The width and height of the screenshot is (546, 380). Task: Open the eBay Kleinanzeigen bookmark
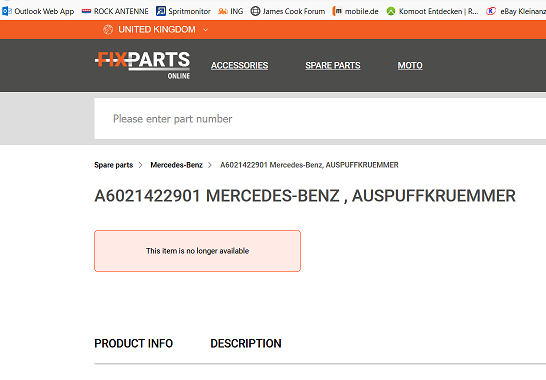click(516, 11)
